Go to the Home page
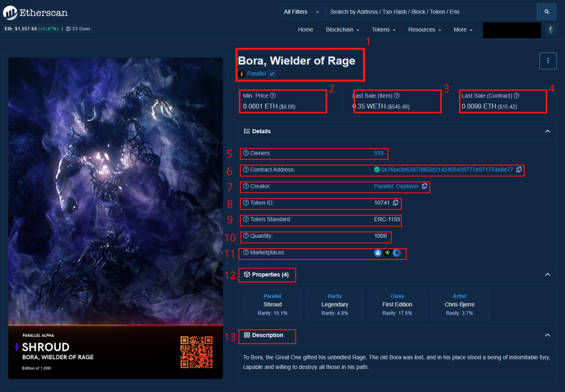This screenshot has width=565, height=392. [x=305, y=30]
